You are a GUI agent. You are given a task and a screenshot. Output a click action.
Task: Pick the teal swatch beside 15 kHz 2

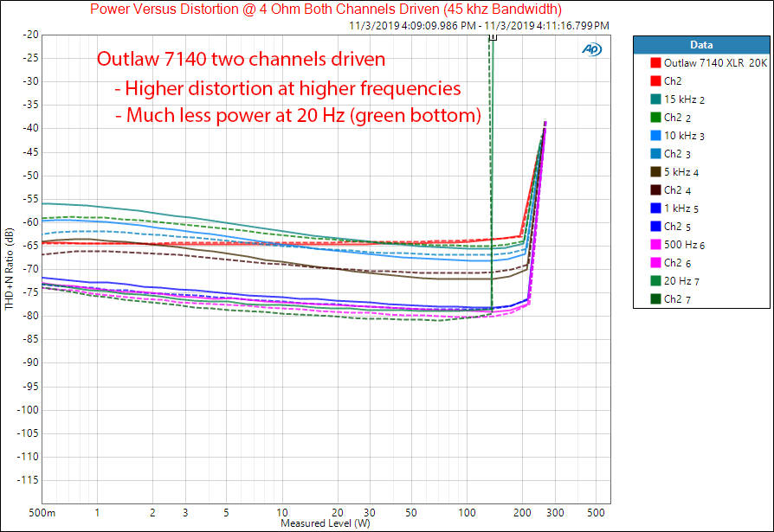(x=655, y=99)
